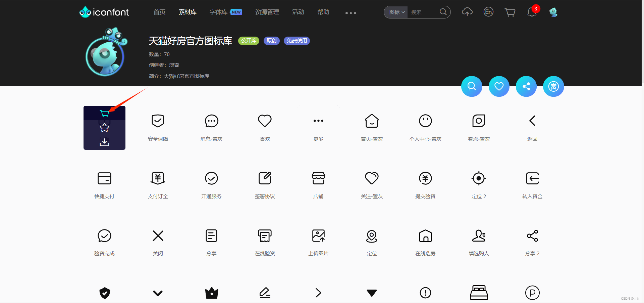Choose the 定位 2 crosshair icon
The height and width of the screenshot is (303, 644).
479,178
